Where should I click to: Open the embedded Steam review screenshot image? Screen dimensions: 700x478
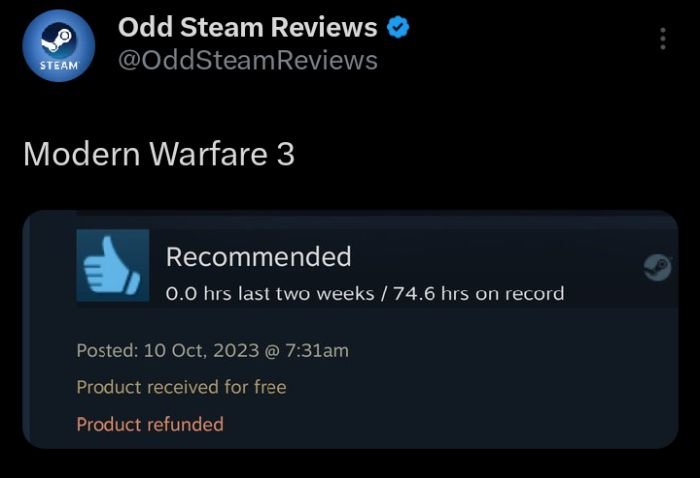point(350,329)
